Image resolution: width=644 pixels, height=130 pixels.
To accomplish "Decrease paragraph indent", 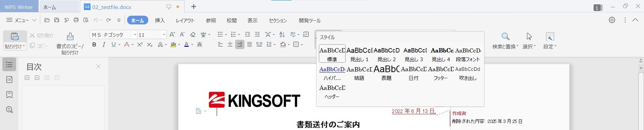I will (x=248, y=34).
